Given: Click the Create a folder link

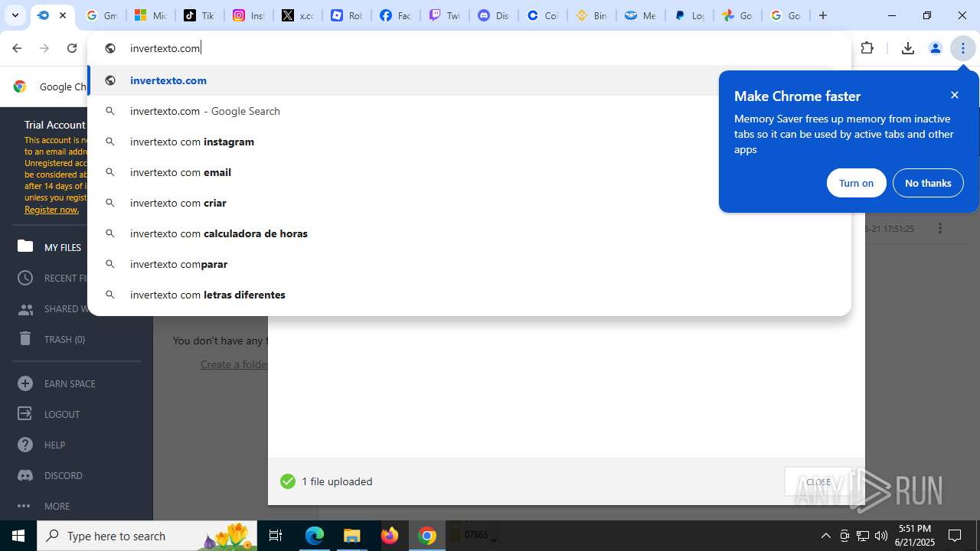Looking at the screenshot, I should coord(234,364).
